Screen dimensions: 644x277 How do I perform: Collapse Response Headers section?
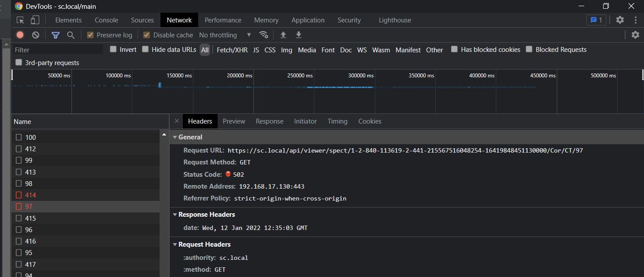(175, 215)
